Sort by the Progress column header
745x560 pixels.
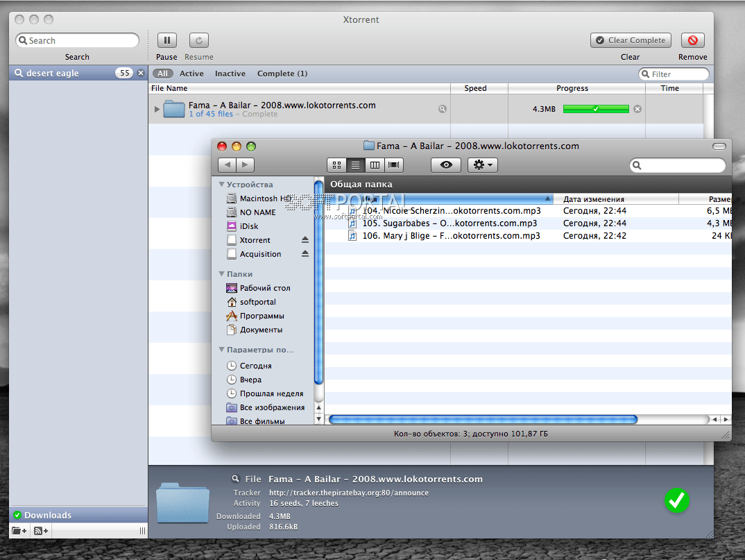click(x=576, y=88)
